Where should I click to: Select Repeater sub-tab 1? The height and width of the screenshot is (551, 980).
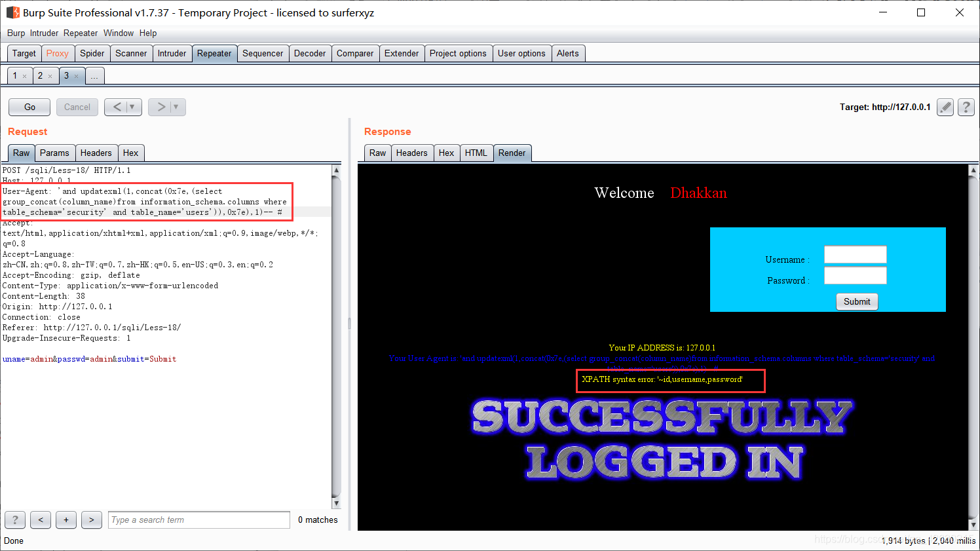coord(15,76)
